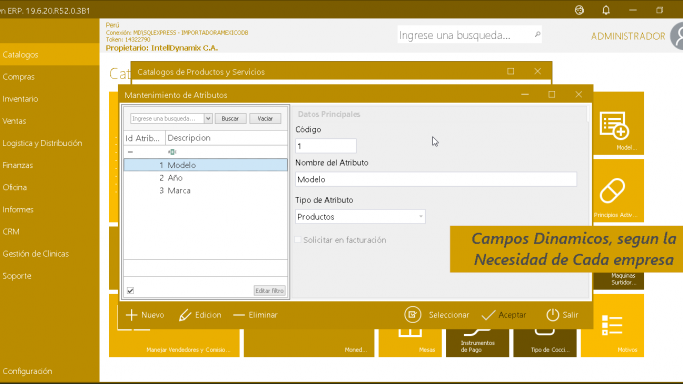Click the notification bell icon

(x=606, y=10)
